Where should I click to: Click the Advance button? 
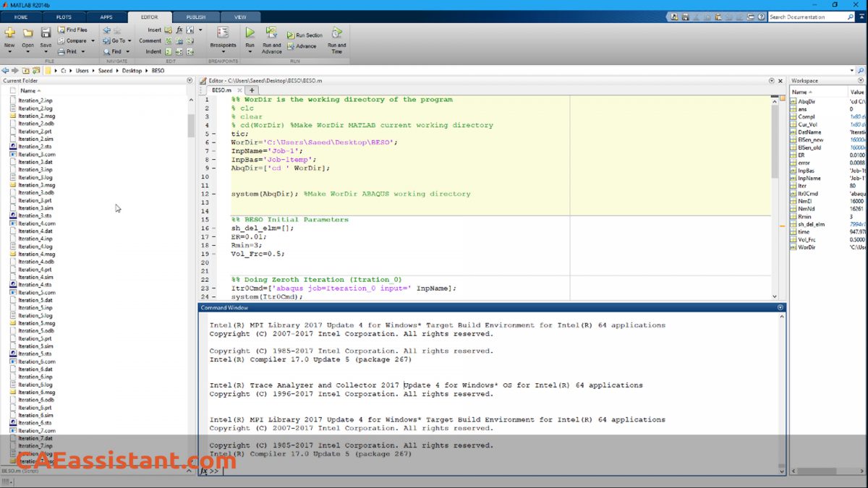303,46
